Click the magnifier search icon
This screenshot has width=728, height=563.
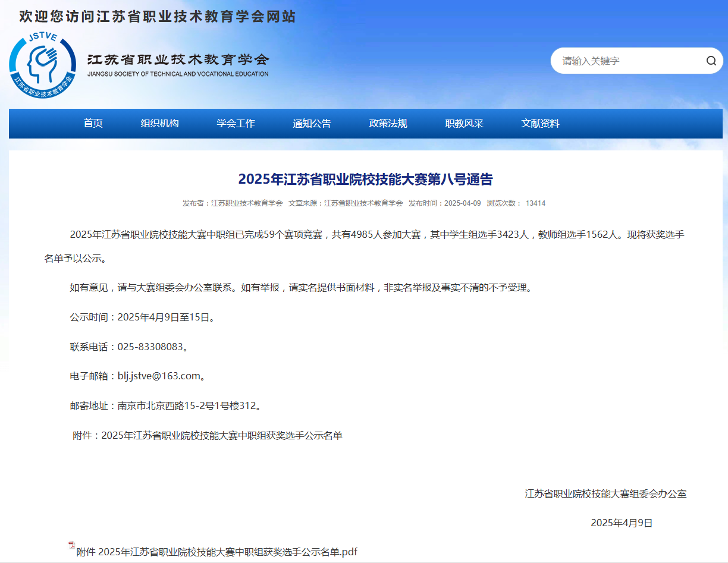[711, 61]
